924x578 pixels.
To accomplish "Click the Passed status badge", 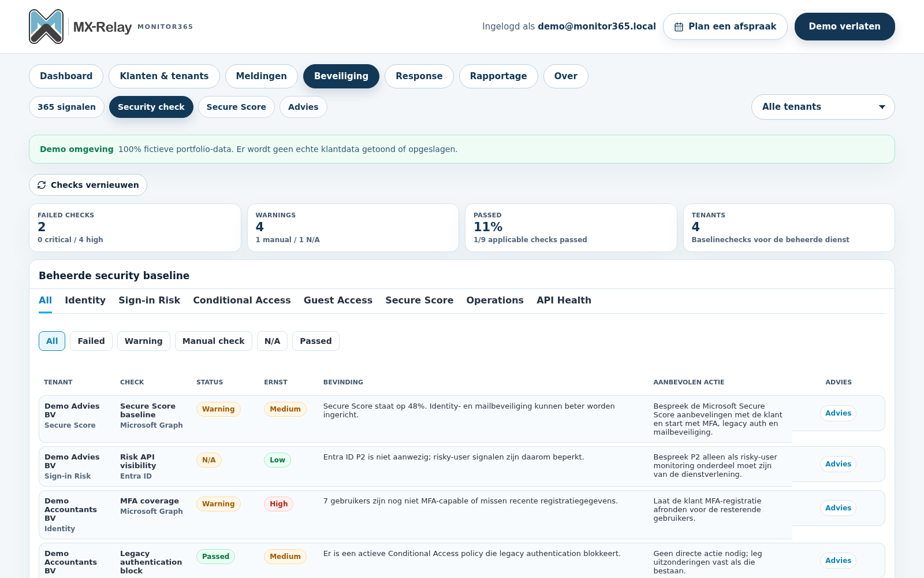I will (215, 557).
